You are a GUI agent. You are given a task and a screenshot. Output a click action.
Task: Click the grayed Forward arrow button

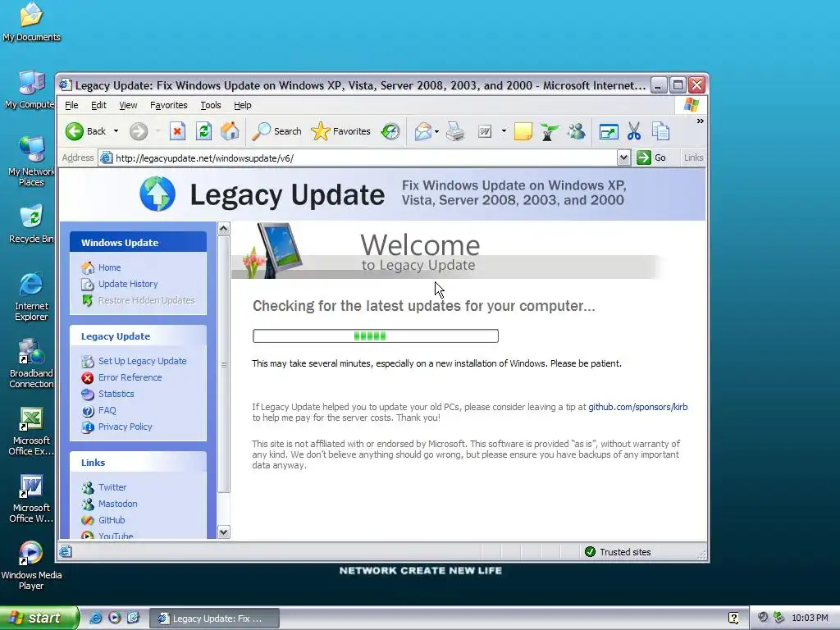[x=138, y=131]
